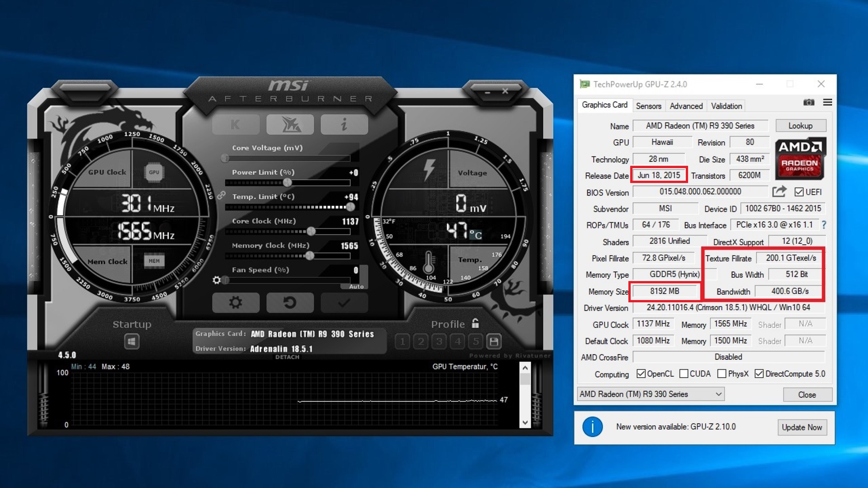Click the BIOS export share icon
868x488 pixels.
tap(779, 192)
